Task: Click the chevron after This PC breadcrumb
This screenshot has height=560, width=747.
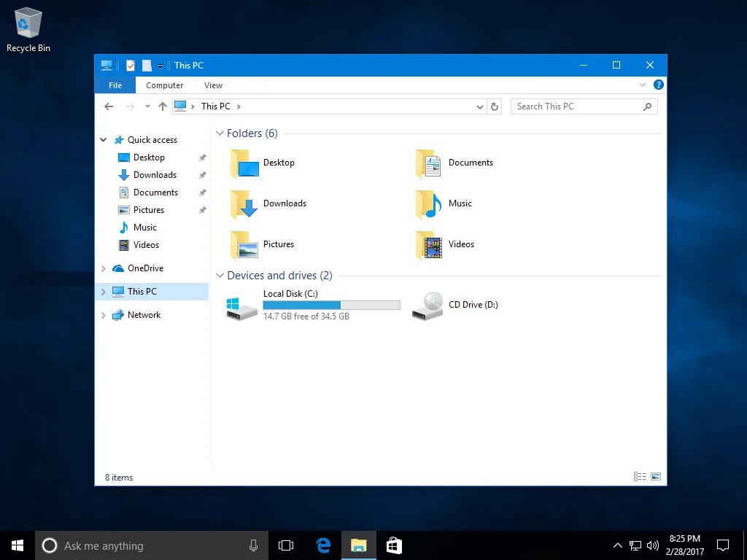Action: click(239, 106)
